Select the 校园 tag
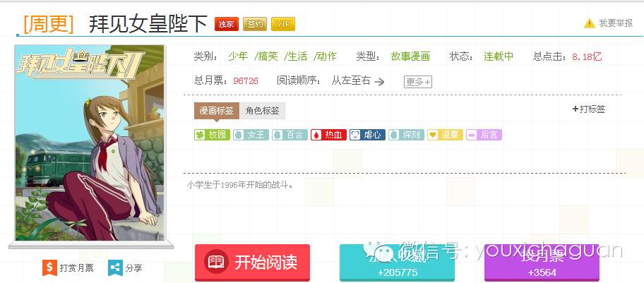This screenshot has height=283, width=644. [212, 135]
